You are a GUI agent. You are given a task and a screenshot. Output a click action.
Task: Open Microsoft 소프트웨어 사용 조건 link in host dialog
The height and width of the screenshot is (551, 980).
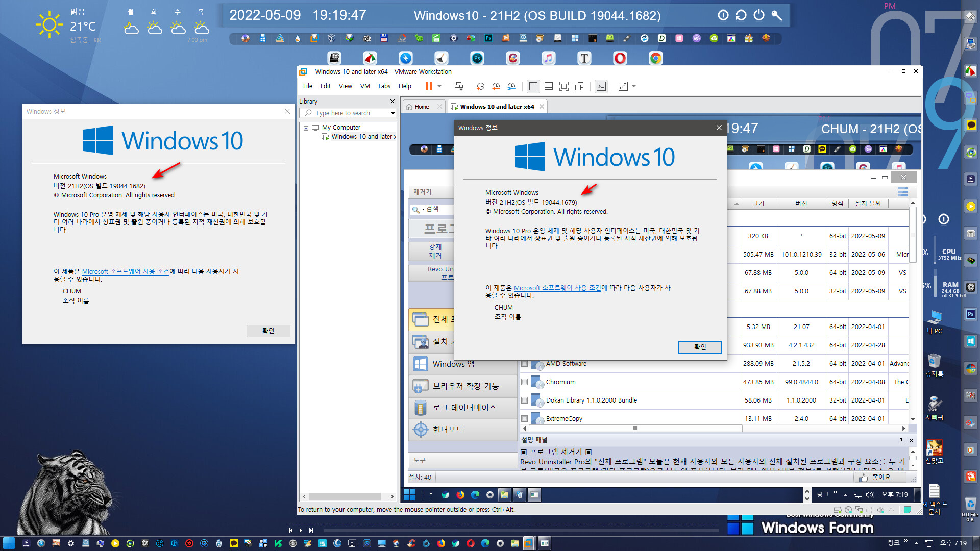(126, 272)
